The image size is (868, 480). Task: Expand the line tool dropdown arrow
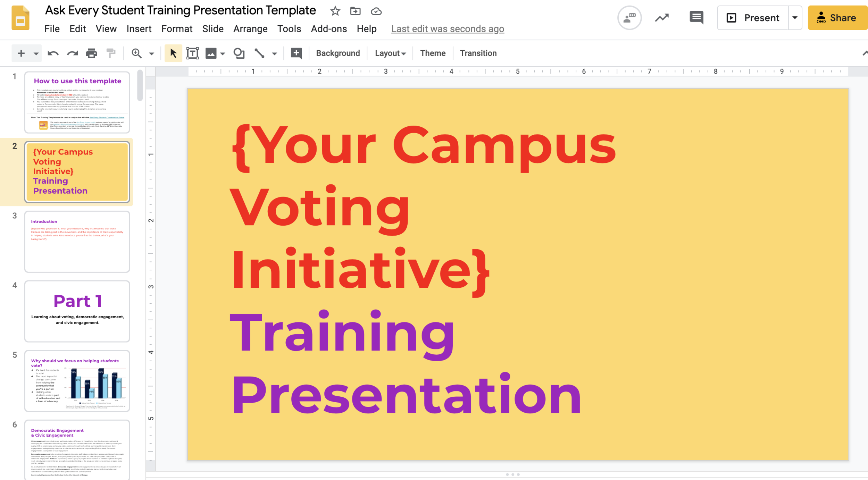[274, 53]
